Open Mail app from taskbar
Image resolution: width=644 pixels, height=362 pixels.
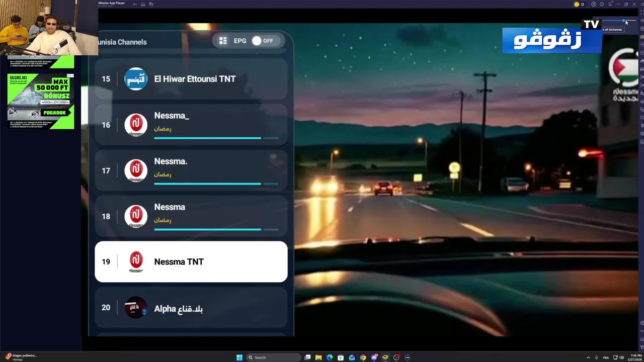(x=352, y=357)
